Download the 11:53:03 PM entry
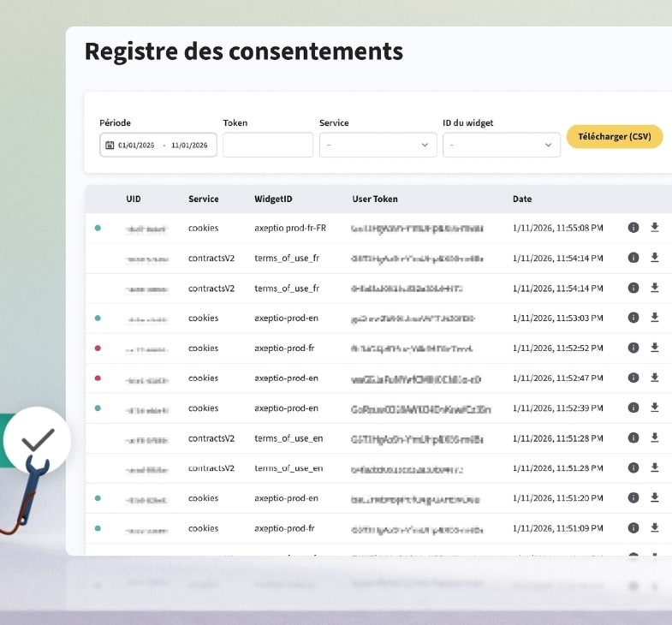Screen dimensions: 672x625 point(654,318)
